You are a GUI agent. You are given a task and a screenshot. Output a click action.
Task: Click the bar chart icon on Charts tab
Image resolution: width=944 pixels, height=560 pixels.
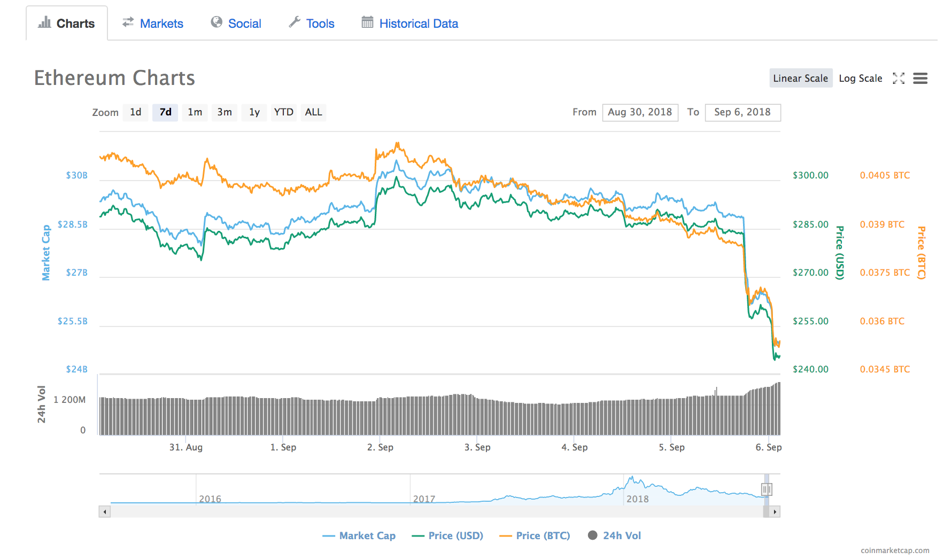pyautogui.click(x=44, y=22)
